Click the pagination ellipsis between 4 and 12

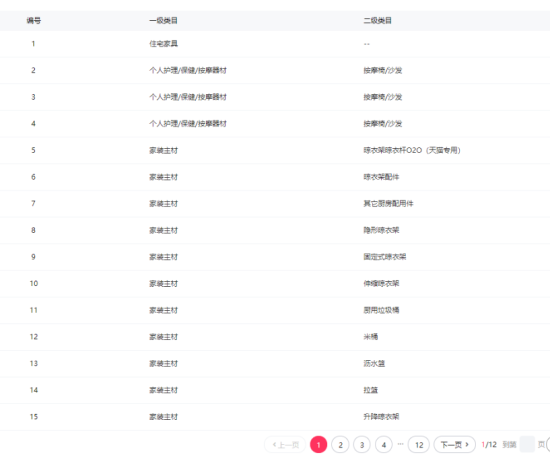[401, 444]
